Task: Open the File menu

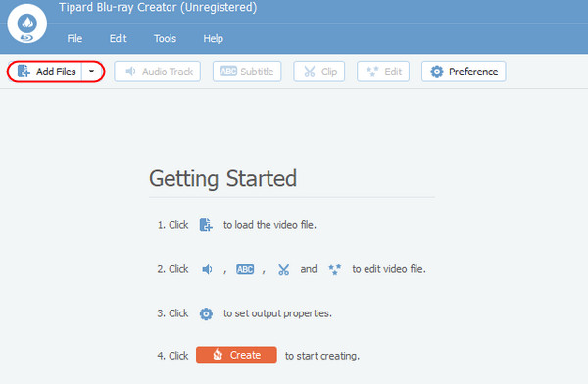Action: click(x=74, y=38)
